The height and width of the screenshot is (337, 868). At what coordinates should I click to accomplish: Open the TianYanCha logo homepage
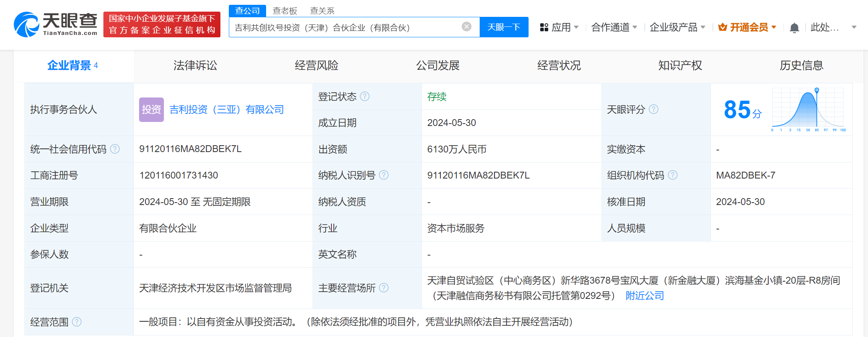tap(56, 24)
